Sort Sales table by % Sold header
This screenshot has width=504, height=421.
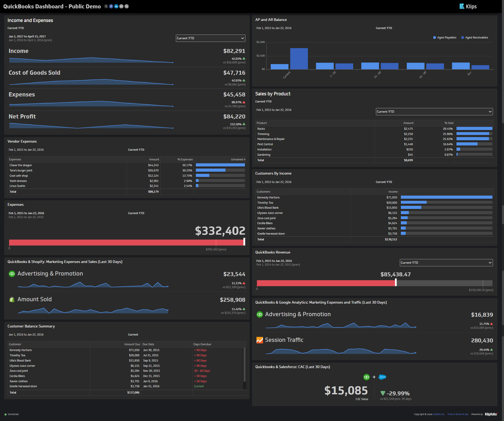click(x=449, y=123)
